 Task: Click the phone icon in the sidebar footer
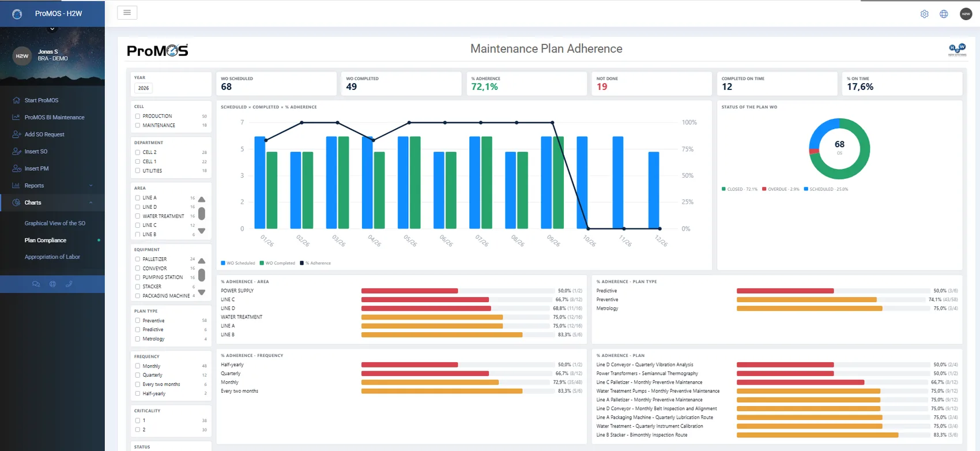[x=69, y=284]
